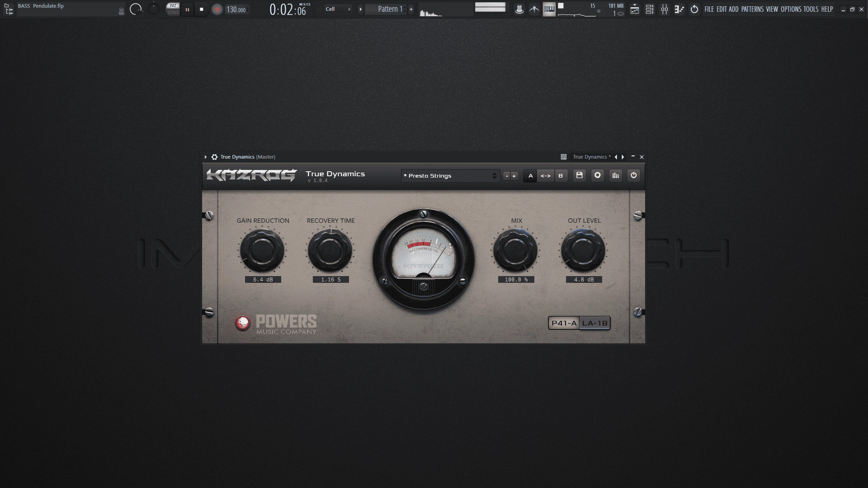Add new pattern with plus button
This screenshot has height=488, width=868.
tap(411, 9)
